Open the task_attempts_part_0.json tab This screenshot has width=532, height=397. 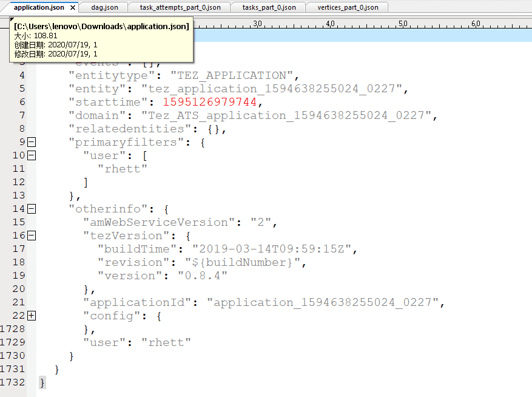point(180,7)
